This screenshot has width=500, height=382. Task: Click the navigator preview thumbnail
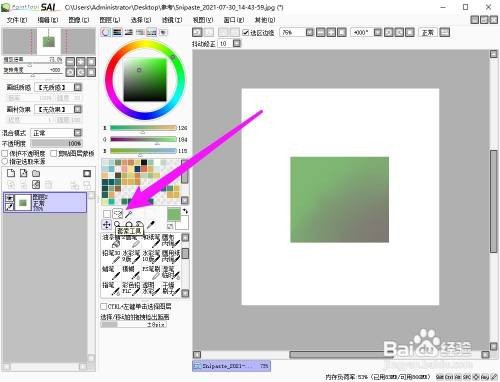(x=49, y=42)
